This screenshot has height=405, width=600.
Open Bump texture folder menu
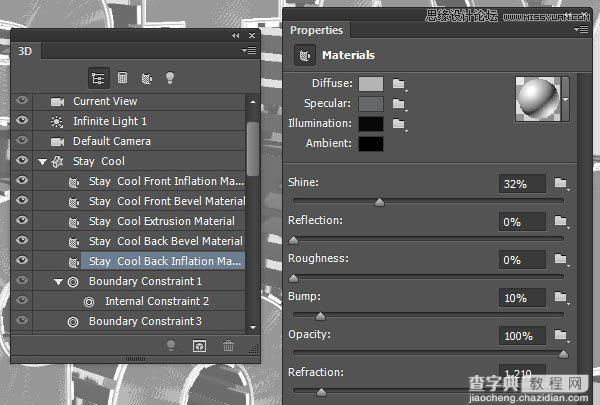(x=561, y=297)
